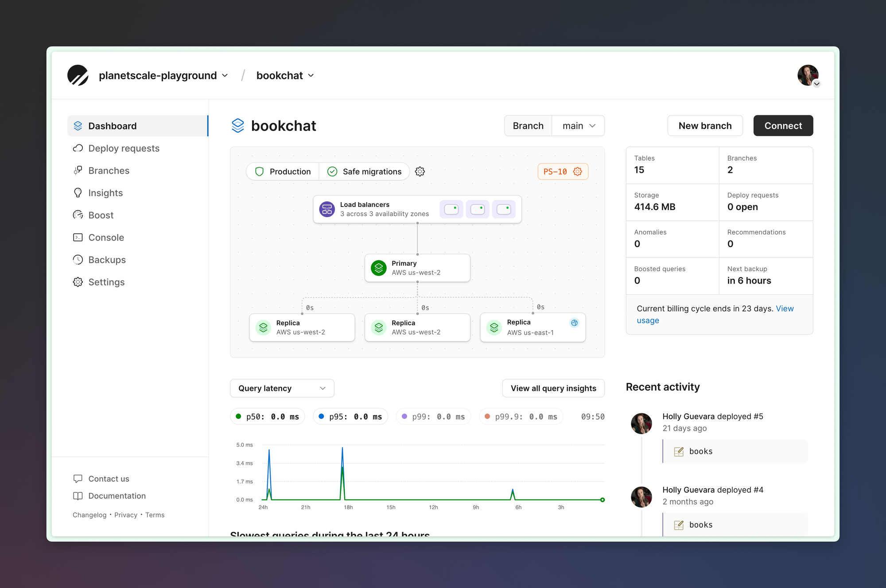886x588 pixels.
Task: Click the PlanetScale logo icon
Action: [78, 75]
